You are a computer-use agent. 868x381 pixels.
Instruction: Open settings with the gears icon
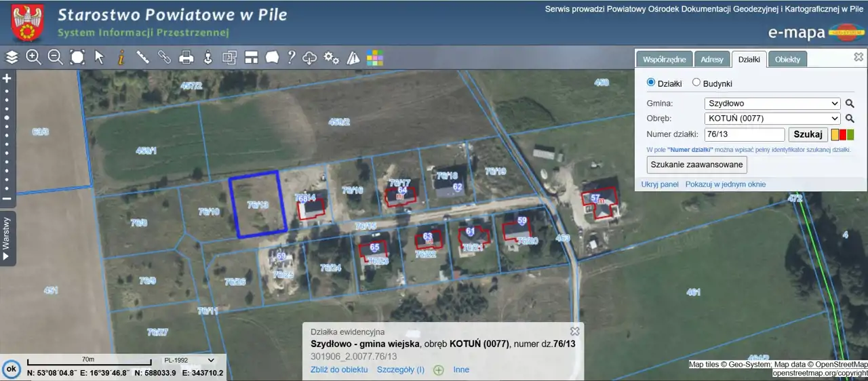coord(331,58)
